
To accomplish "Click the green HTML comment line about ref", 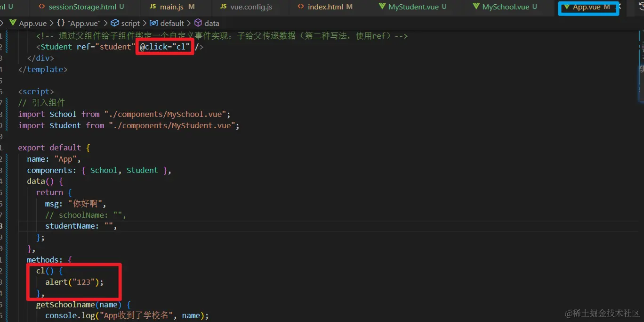I will coord(222,36).
